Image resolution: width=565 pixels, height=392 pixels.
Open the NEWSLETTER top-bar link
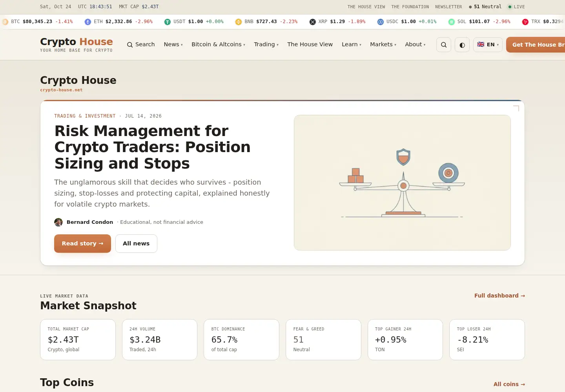coord(448,7)
